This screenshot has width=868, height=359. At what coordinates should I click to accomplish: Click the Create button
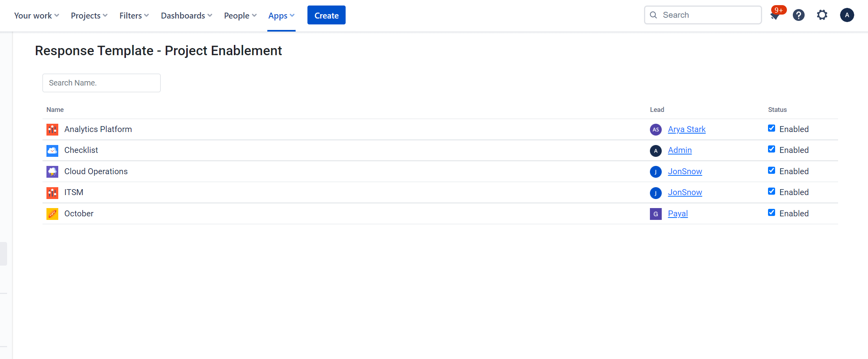tap(326, 15)
